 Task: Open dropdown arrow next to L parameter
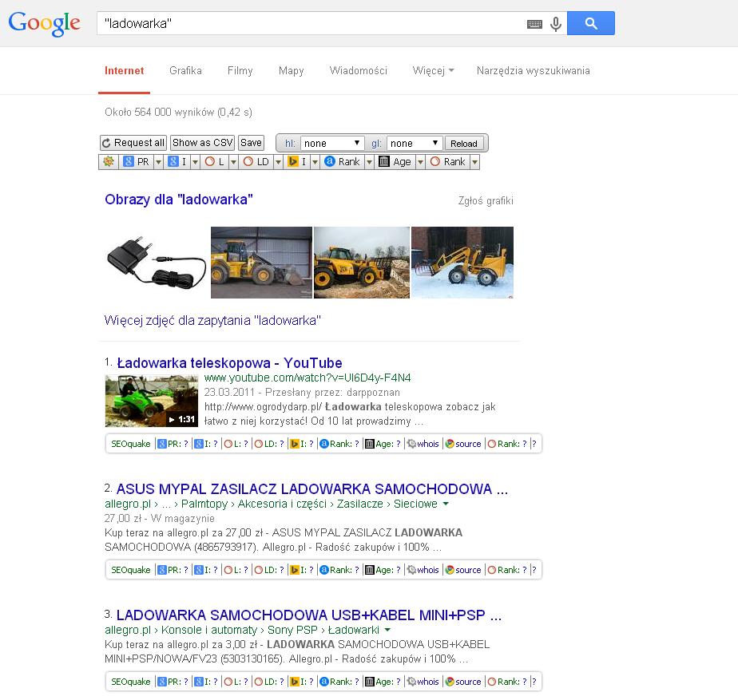coord(233,162)
